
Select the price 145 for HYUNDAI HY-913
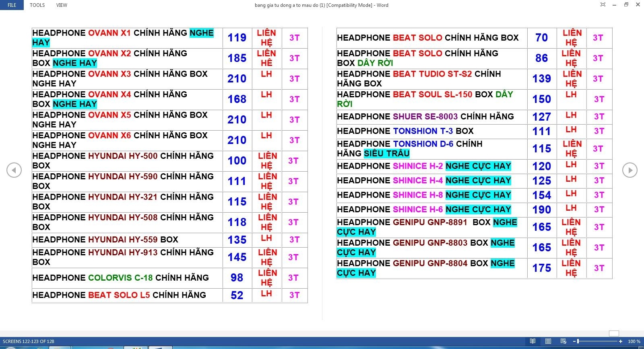point(237,257)
